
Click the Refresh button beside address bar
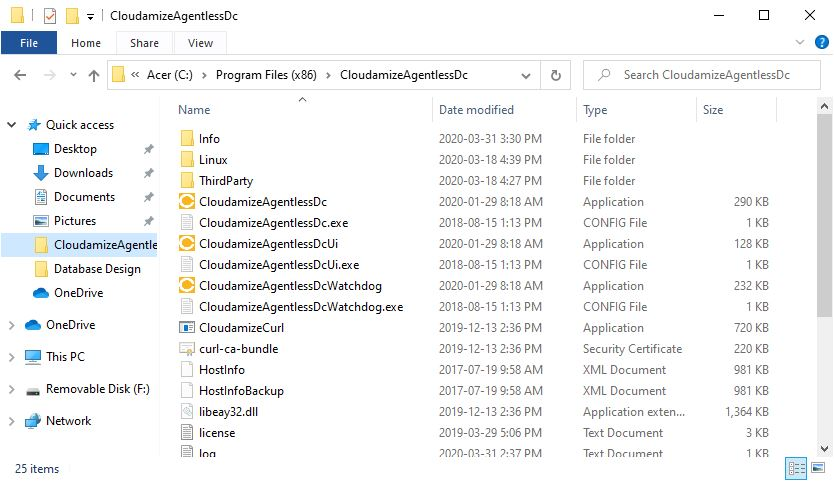click(555, 75)
